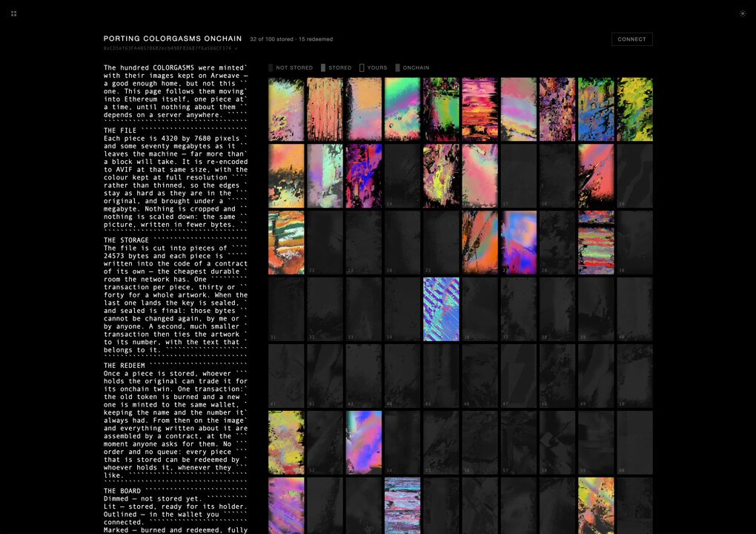Open the grid menu icon in top-left corner
This screenshot has height=534, width=756.
point(13,13)
